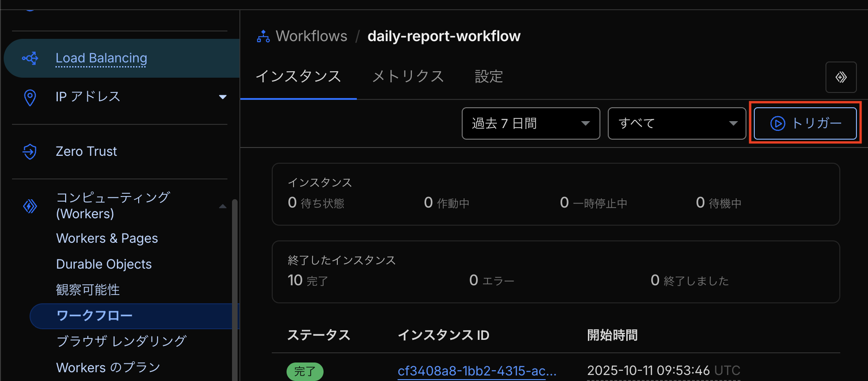Switch to the 設定 tab
This screenshot has height=381, width=868.
pos(489,76)
